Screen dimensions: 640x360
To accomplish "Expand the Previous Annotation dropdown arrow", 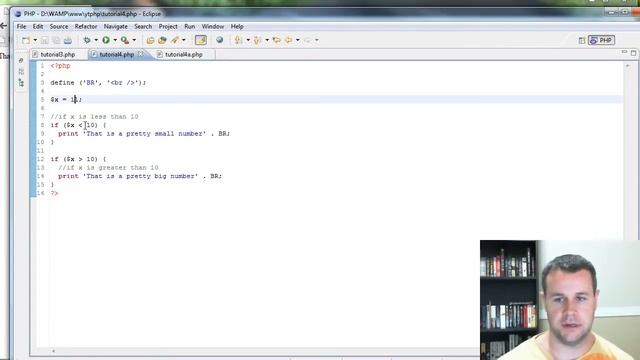I will point(267,40).
